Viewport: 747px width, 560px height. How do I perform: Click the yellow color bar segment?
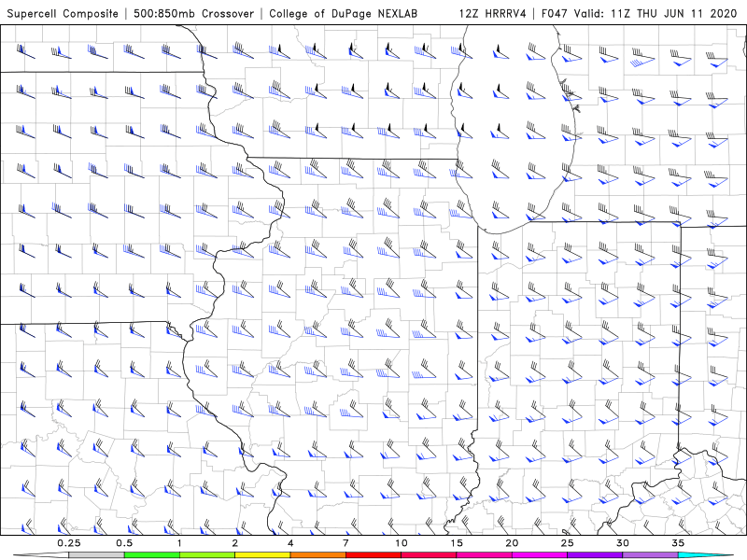pyautogui.click(x=262, y=555)
